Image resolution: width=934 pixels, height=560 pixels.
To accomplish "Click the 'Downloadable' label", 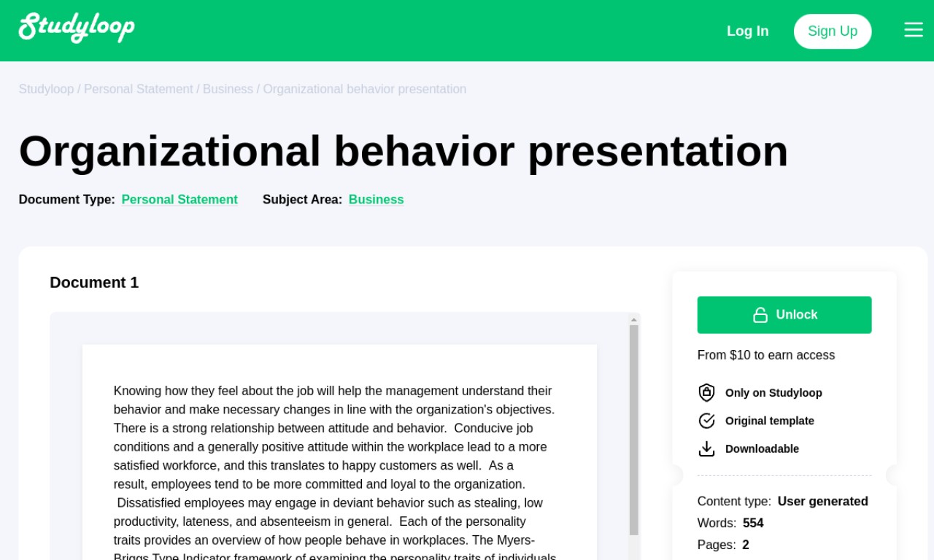I will [x=762, y=449].
